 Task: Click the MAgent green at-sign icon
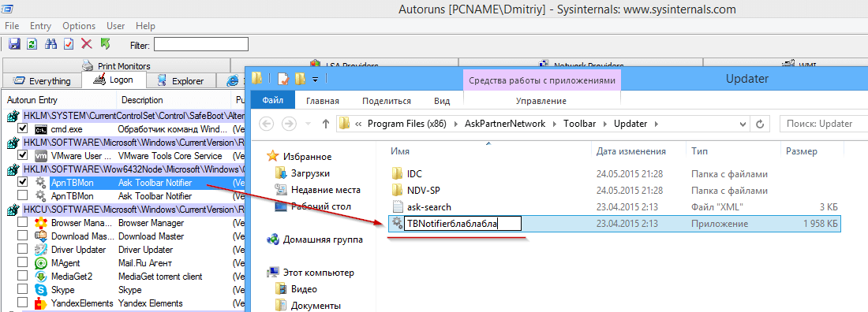(x=40, y=263)
